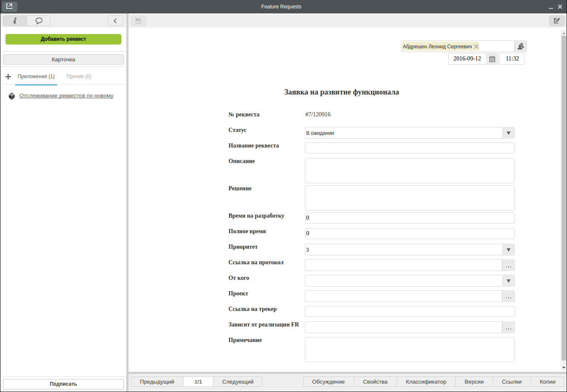Open the Классификатор tab

click(x=426, y=381)
